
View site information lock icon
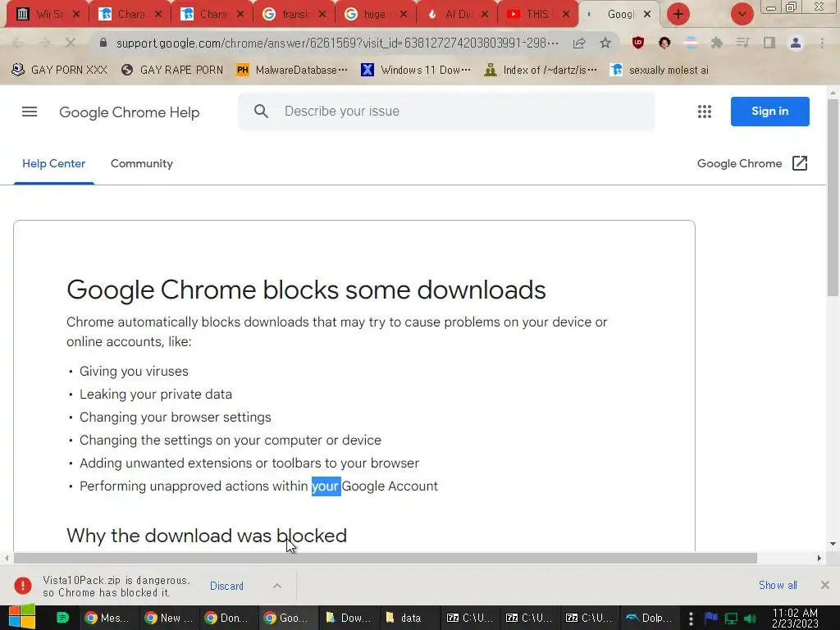click(103, 43)
